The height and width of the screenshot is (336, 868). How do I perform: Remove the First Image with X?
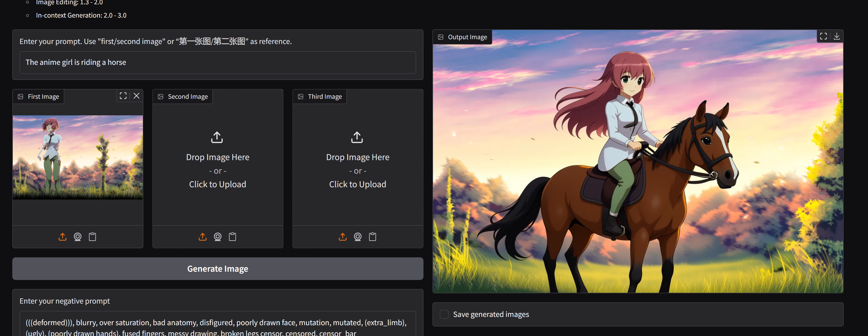(x=137, y=96)
